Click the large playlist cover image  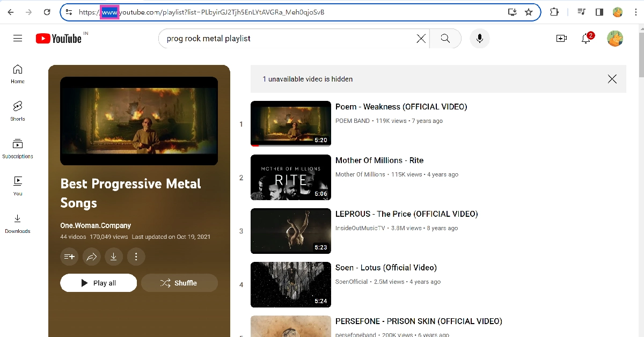139,121
